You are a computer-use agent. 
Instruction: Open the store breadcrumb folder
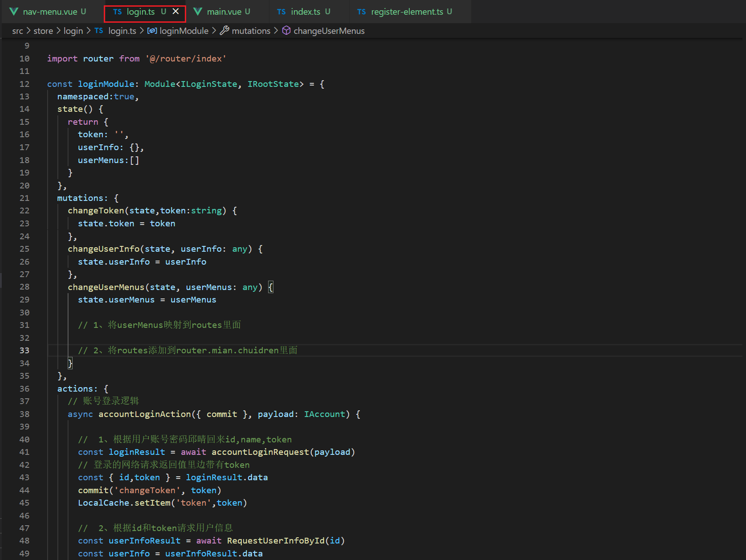coord(43,31)
